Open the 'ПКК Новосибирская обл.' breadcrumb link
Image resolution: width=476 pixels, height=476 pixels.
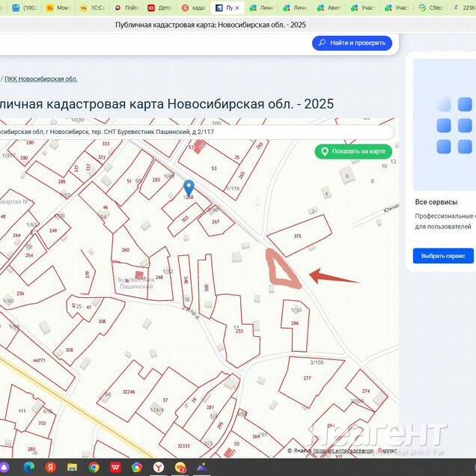pyautogui.click(x=41, y=79)
